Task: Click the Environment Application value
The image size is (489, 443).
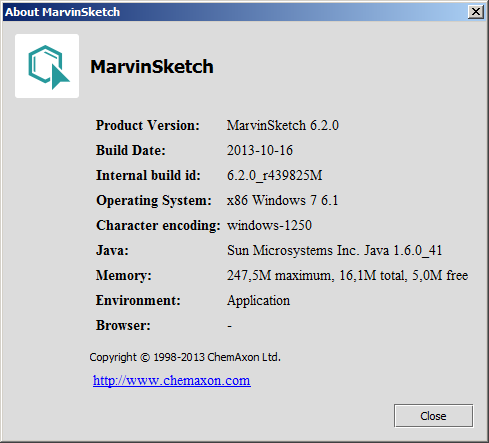Action: 258,301
